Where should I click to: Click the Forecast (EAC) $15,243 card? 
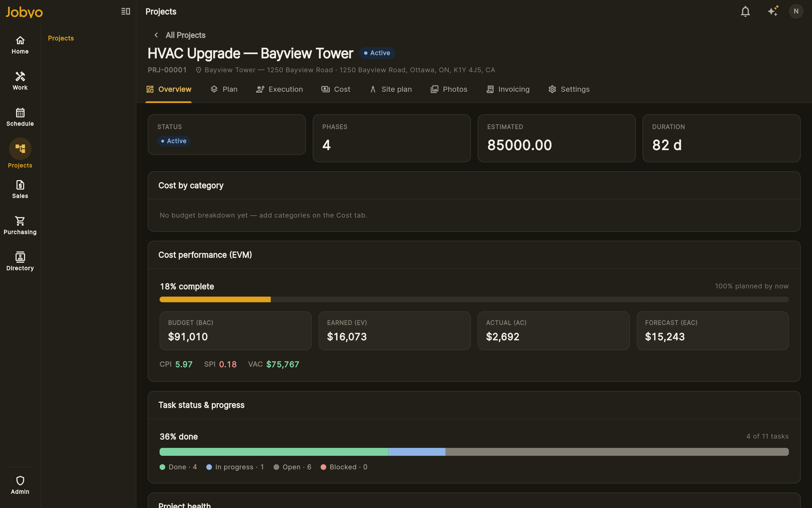click(713, 330)
